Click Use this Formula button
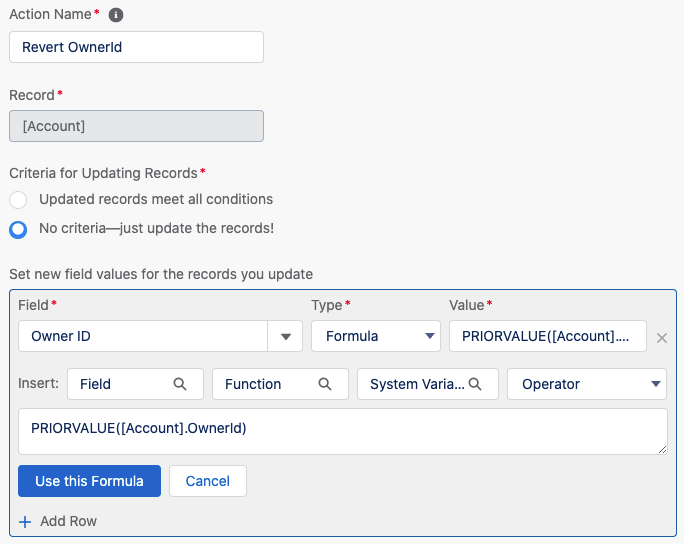The image size is (684, 544). pyautogui.click(x=89, y=481)
